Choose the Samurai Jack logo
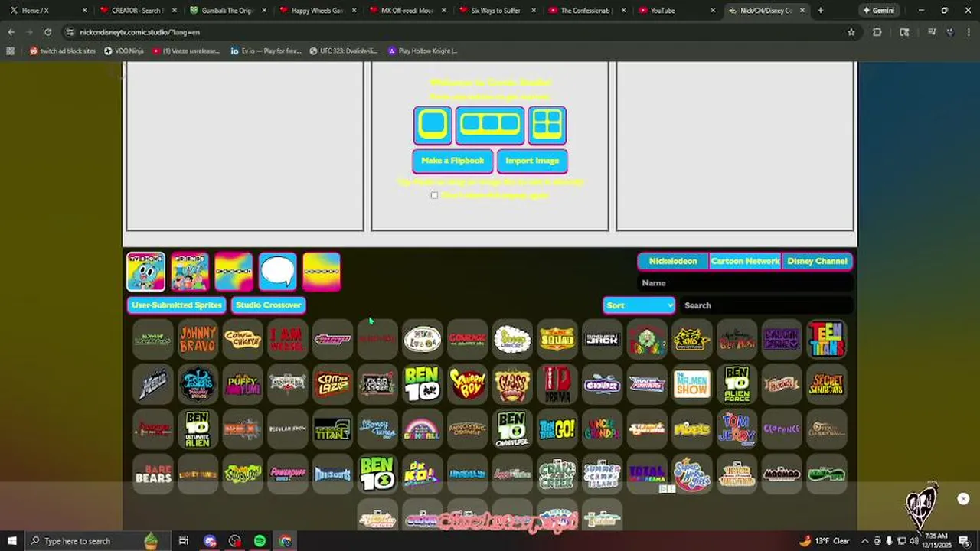Screen dimensions: 980x551 point(602,339)
